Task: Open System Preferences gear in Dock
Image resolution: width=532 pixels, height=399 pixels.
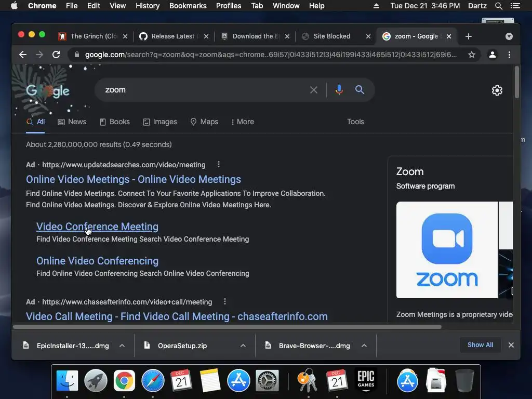Action: (267, 381)
